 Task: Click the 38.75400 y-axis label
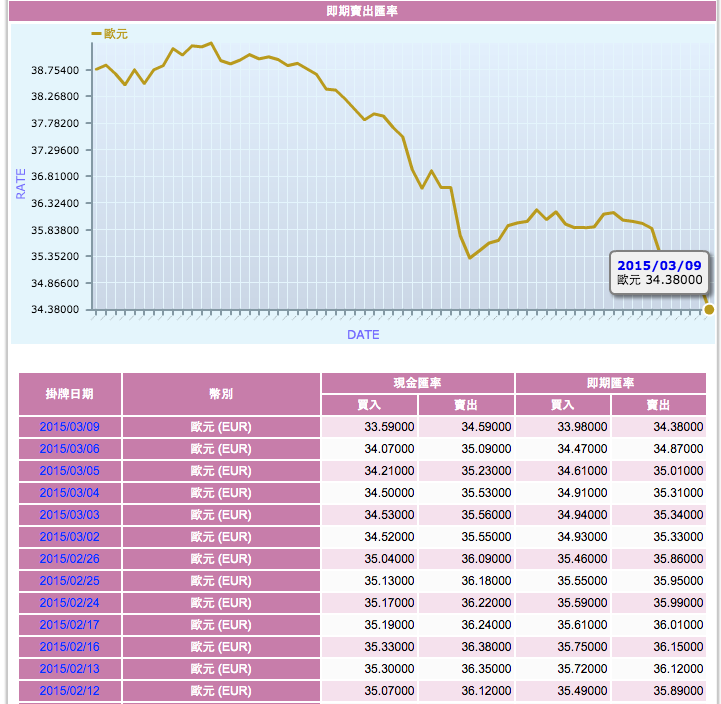[x=55, y=70]
